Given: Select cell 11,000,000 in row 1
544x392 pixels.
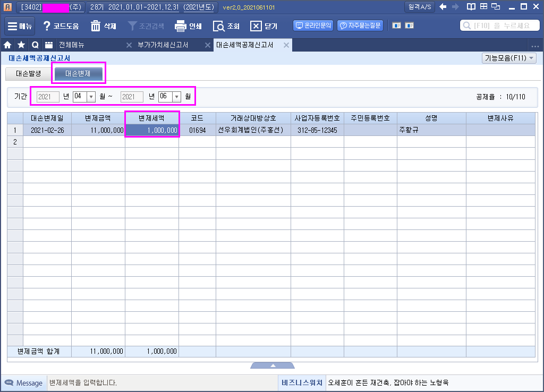Looking at the screenshot, I should point(98,130).
